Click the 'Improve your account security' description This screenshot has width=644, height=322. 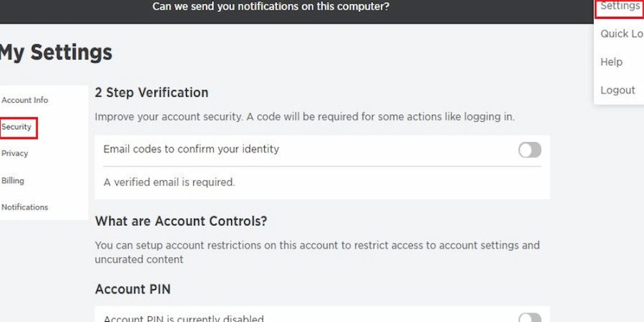point(304,116)
